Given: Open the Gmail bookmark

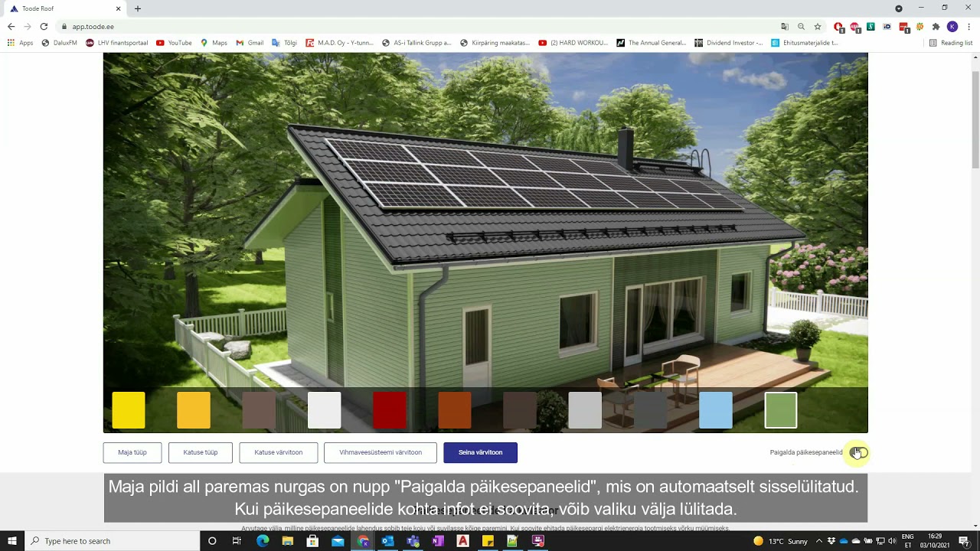Looking at the screenshot, I should pyautogui.click(x=250, y=43).
